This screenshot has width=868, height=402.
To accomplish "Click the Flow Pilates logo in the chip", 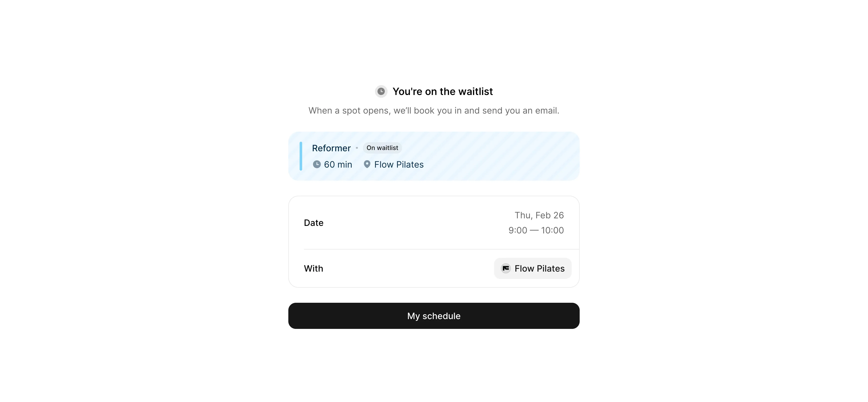I will (x=506, y=268).
